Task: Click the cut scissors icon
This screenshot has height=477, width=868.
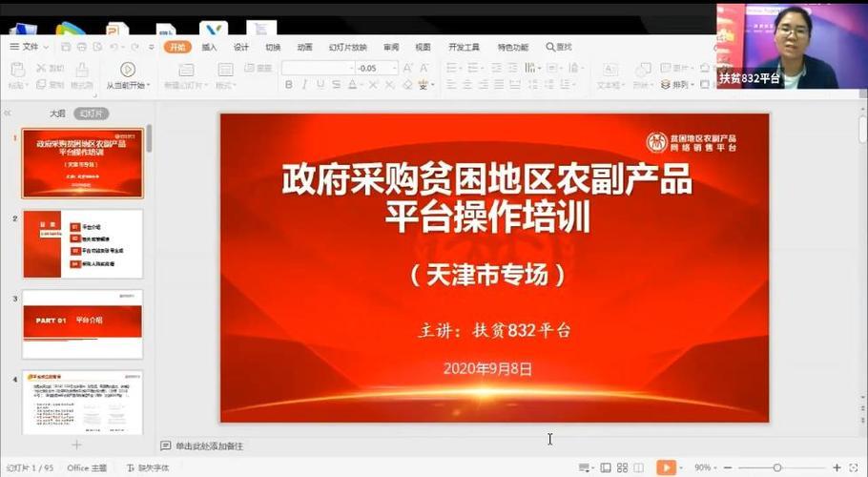Action: click(x=41, y=68)
